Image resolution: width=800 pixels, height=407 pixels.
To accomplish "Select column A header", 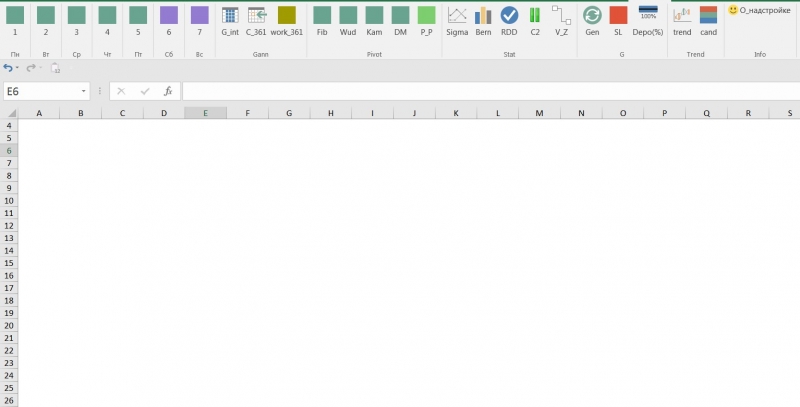I will (39, 113).
